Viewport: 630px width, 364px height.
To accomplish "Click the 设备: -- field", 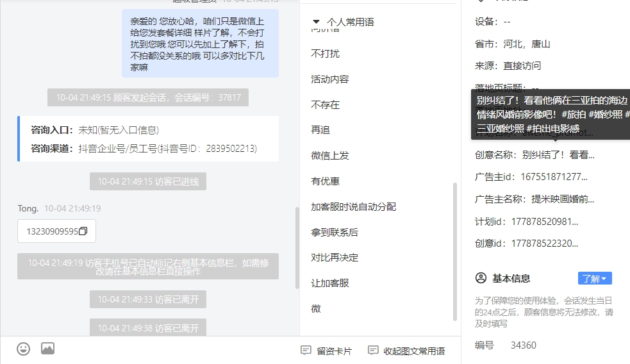I will [493, 21].
